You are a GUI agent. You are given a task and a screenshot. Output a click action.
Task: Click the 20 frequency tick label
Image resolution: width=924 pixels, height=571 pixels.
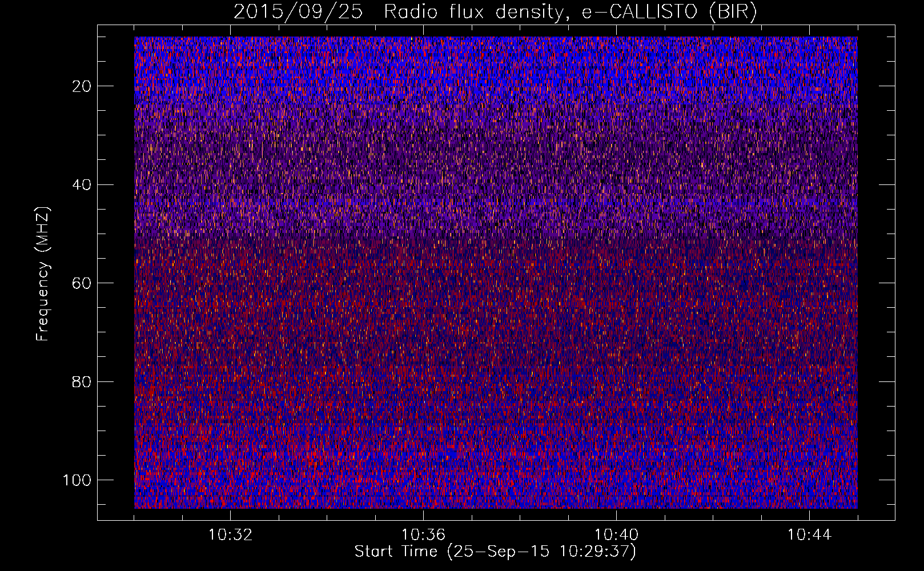pyautogui.click(x=82, y=86)
